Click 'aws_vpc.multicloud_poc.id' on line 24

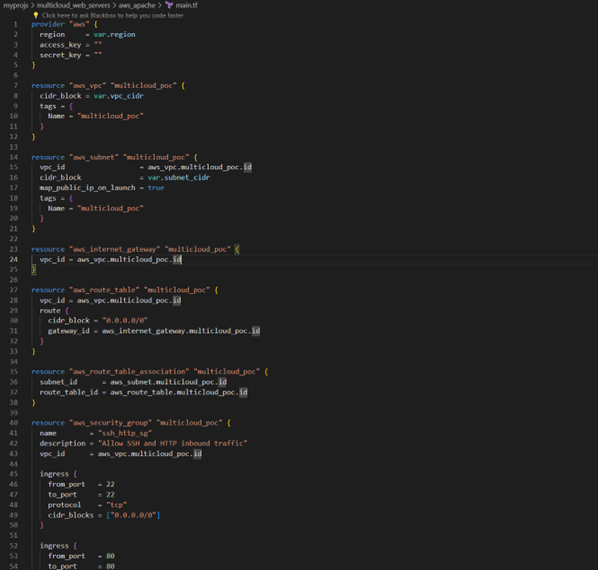[129, 260]
